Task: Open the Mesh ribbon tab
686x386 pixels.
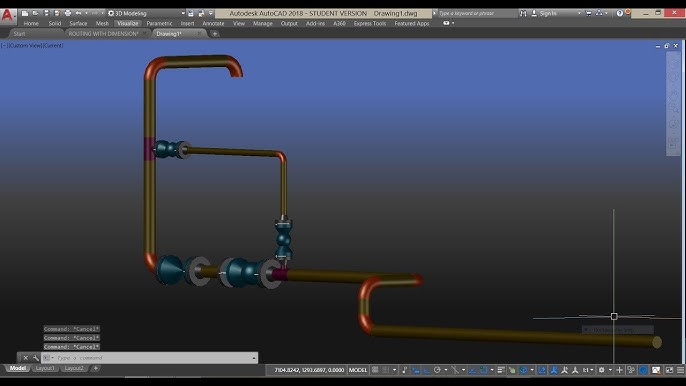Action: point(102,24)
